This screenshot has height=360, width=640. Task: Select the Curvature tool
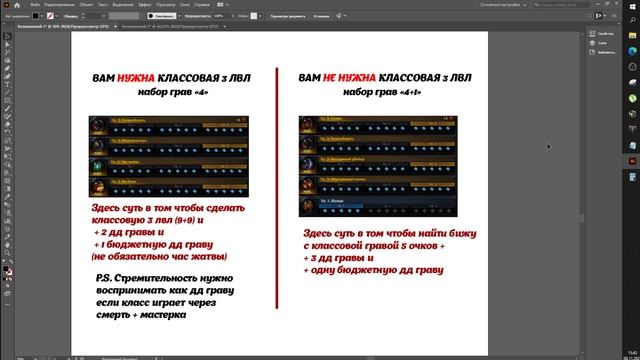[x=7, y=76]
